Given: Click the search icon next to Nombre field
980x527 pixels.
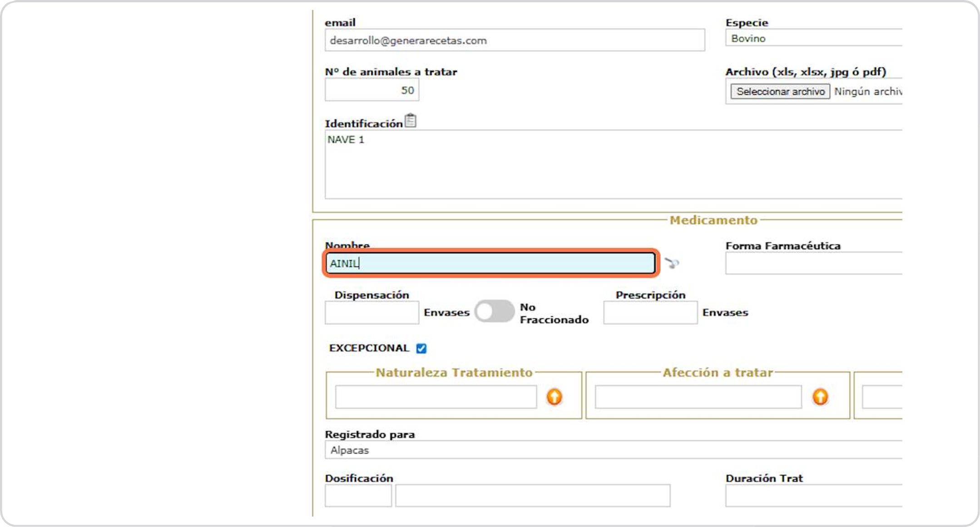Looking at the screenshot, I should coord(672,263).
